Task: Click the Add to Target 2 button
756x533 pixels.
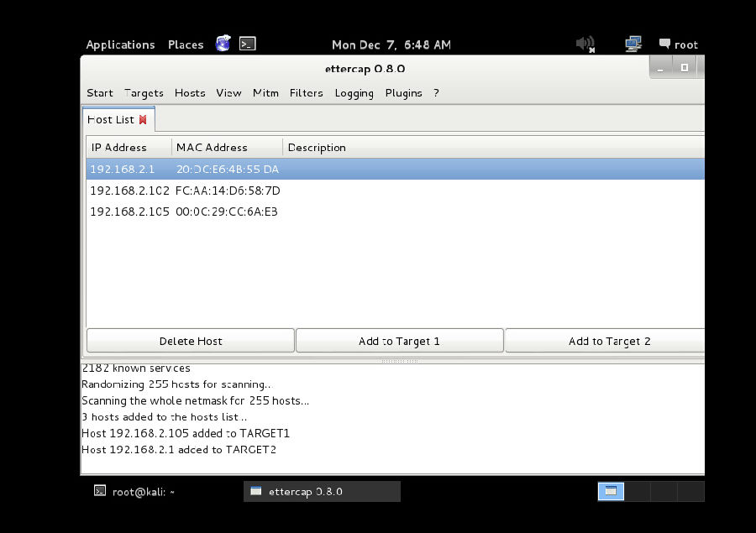Action: coord(605,341)
